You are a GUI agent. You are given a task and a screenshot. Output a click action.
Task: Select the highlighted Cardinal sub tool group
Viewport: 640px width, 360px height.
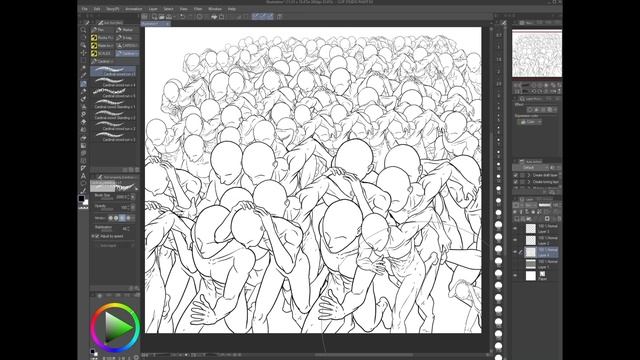pyautogui.click(x=127, y=53)
